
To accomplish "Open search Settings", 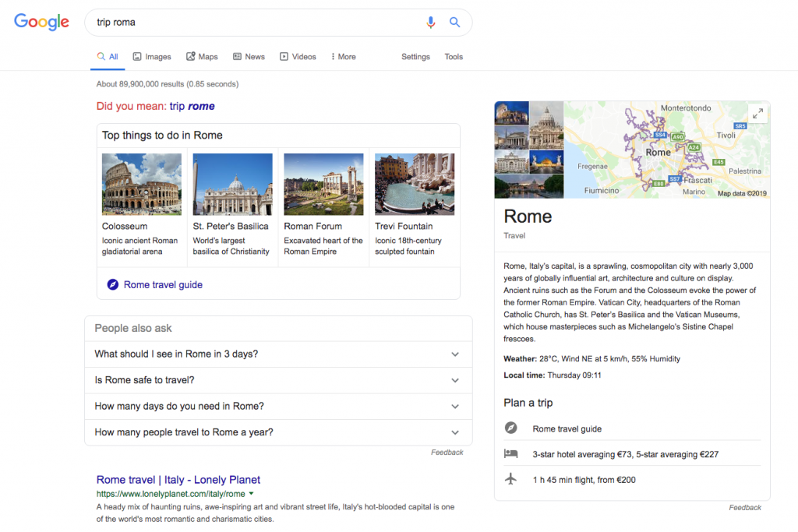I will click(x=415, y=56).
